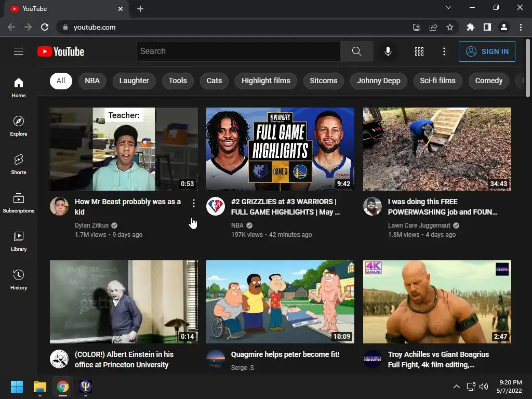Click the page vertical scrollbar
532x399 pixels.
point(528,68)
